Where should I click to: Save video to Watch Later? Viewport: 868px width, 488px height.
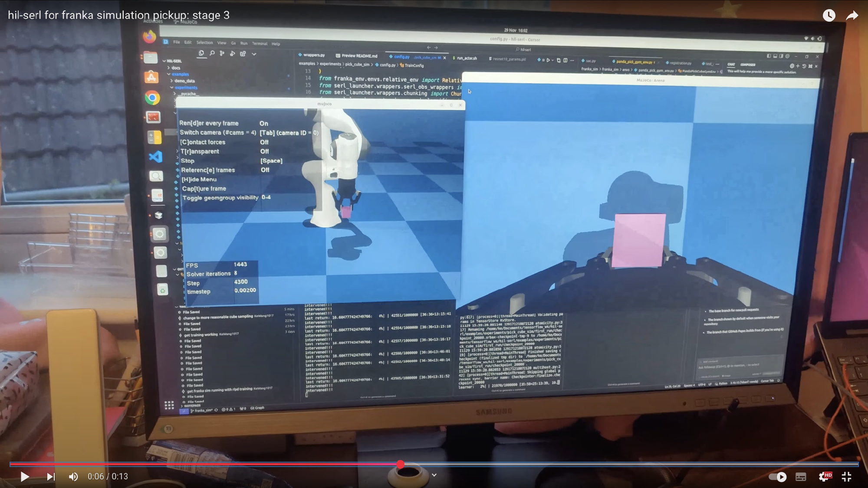(x=829, y=16)
